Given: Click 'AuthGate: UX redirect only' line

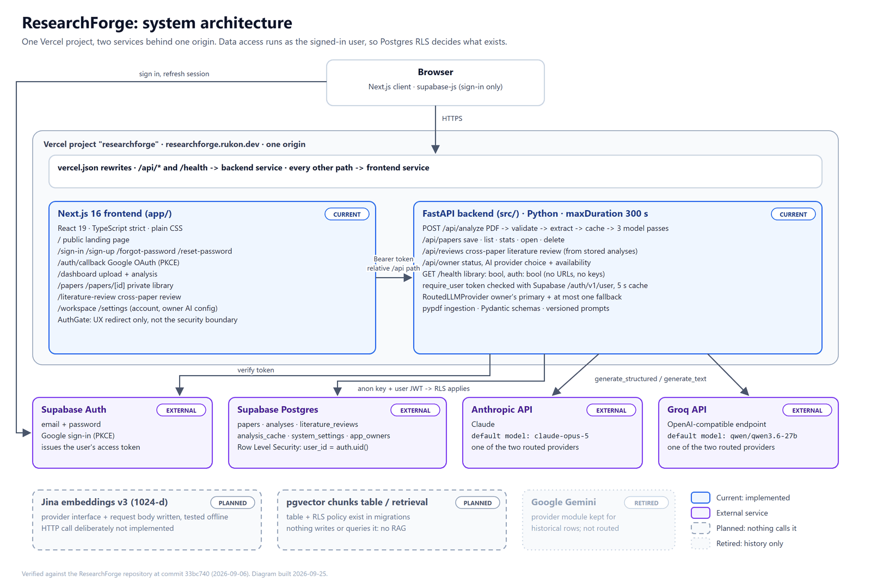Looking at the screenshot, I should 148,320.
